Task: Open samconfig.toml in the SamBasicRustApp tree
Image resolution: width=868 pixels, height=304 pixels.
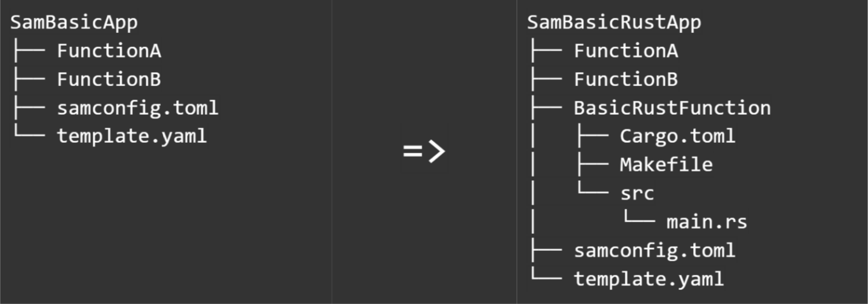Action: [654, 250]
